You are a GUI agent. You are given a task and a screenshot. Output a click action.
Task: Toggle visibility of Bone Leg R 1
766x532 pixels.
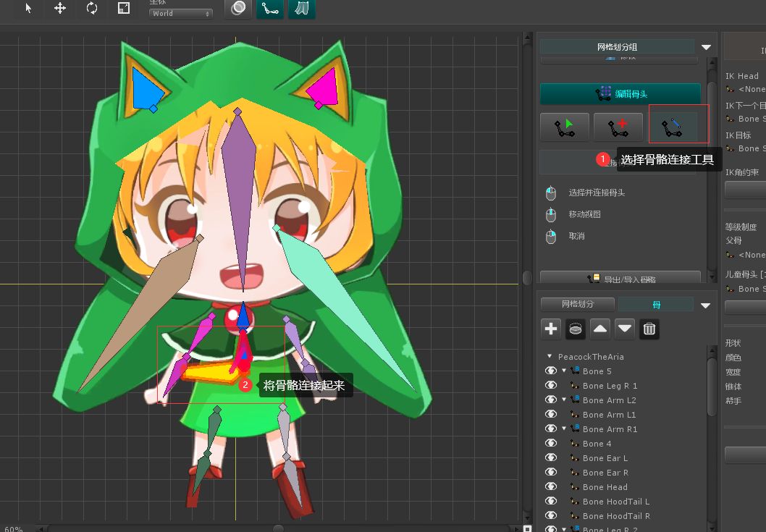(551, 385)
